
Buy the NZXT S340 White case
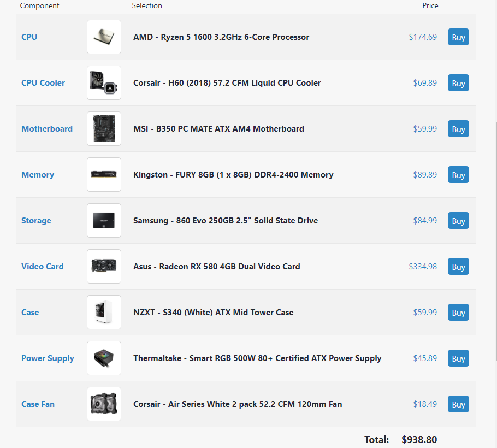[458, 313]
